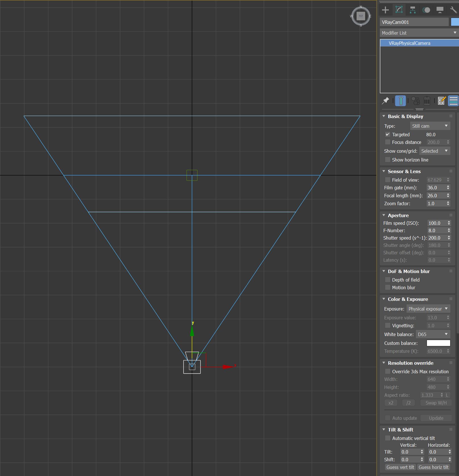Toggle Show End Result icon
The image size is (459, 476).
[x=401, y=101]
